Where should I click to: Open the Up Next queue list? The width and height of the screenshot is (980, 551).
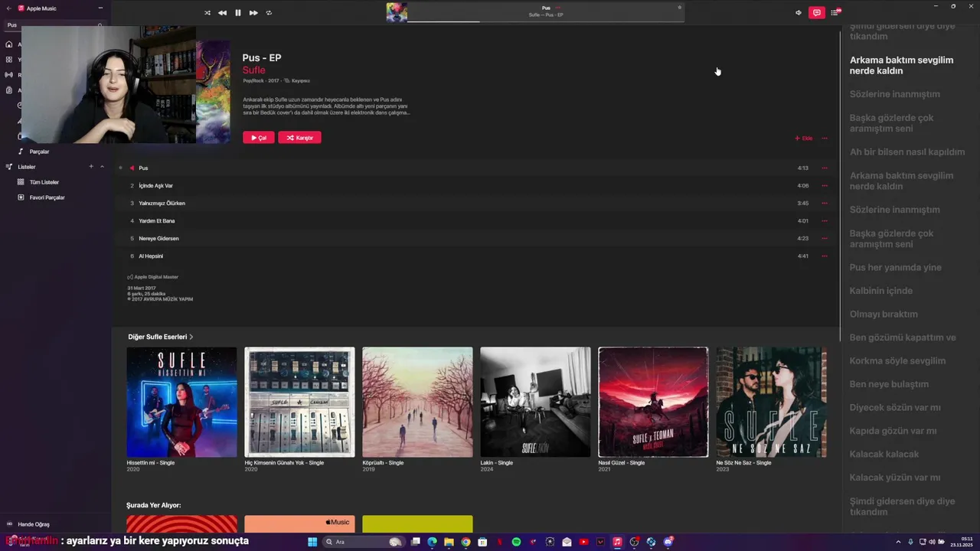pos(835,12)
